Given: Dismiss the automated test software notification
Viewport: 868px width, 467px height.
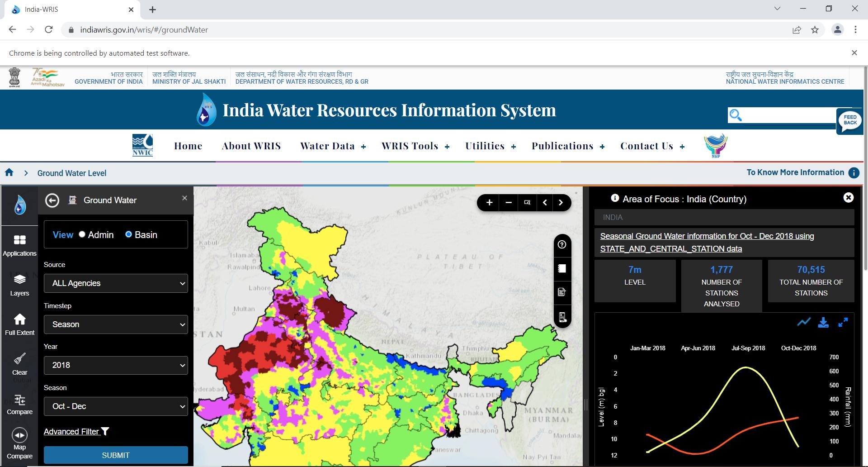Looking at the screenshot, I should click(854, 53).
